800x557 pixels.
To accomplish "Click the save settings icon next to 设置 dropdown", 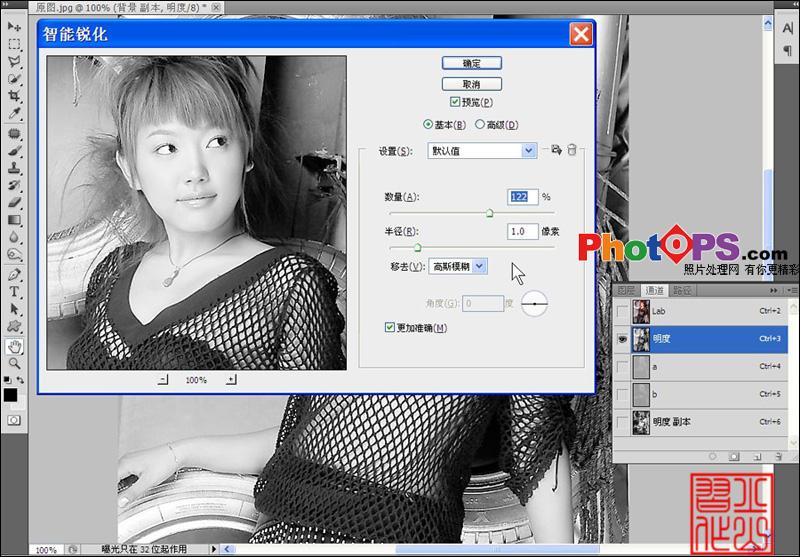I will (555, 150).
